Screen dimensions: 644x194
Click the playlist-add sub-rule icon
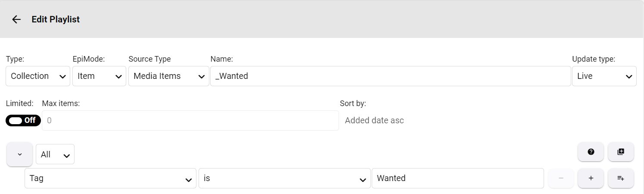tap(621, 178)
